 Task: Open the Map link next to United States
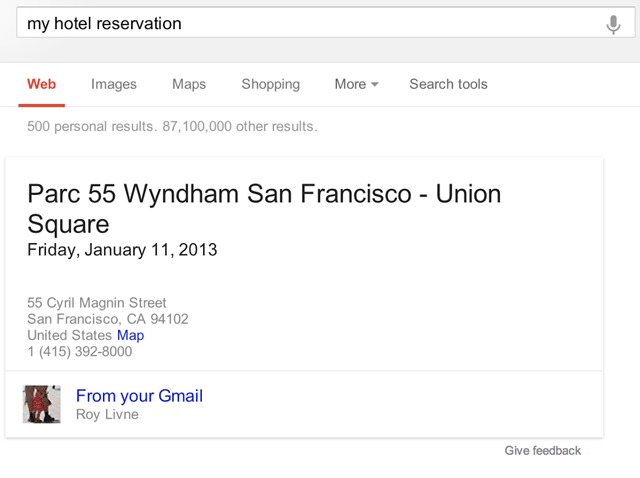130,335
